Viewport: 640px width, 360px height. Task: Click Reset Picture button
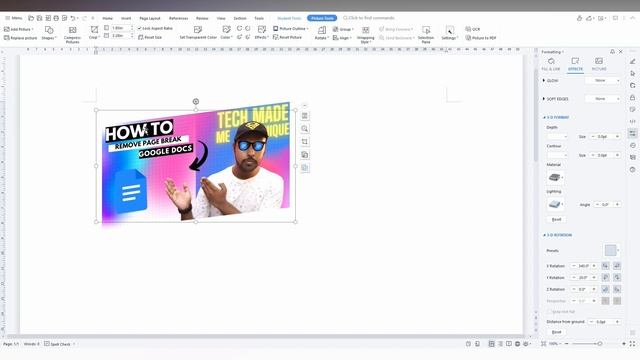[287, 37]
